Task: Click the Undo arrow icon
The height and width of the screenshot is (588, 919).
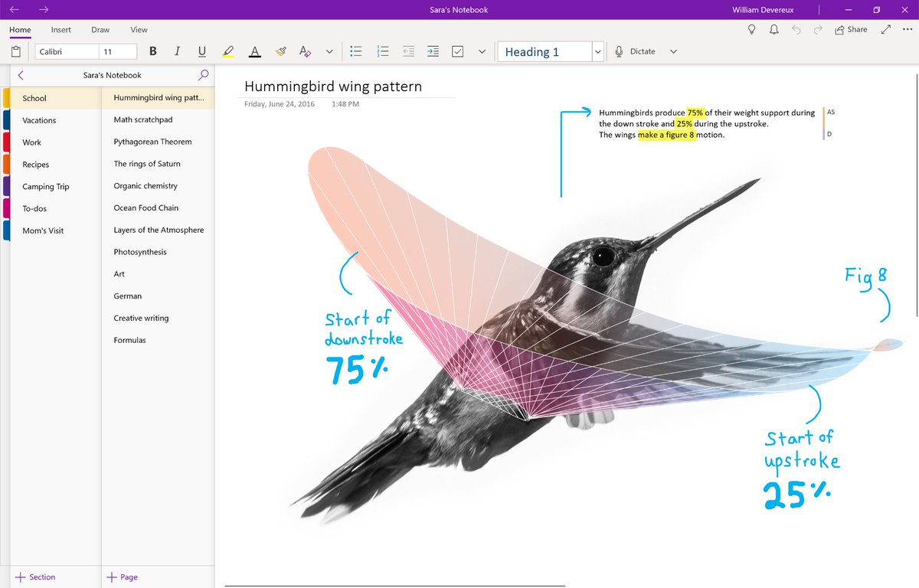Action: [796, 29]
